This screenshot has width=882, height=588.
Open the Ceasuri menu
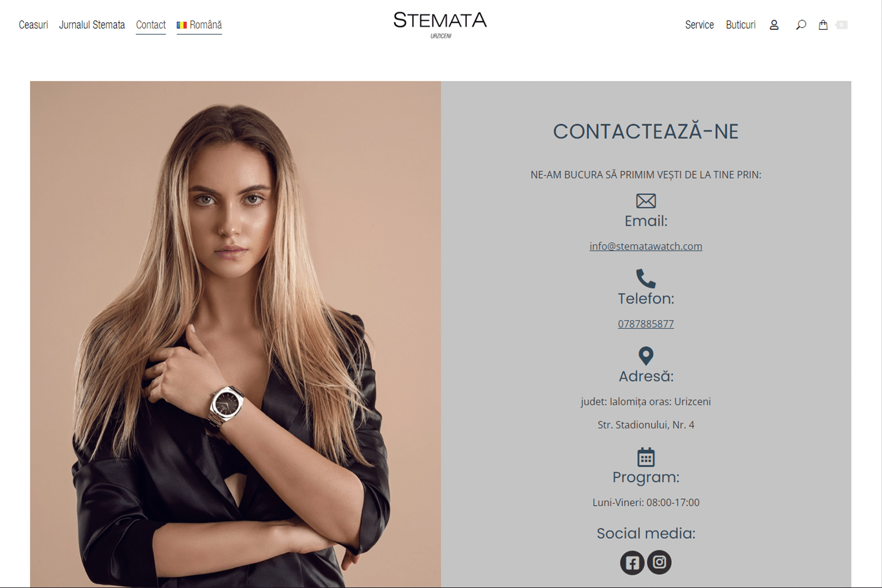point(33,25)
